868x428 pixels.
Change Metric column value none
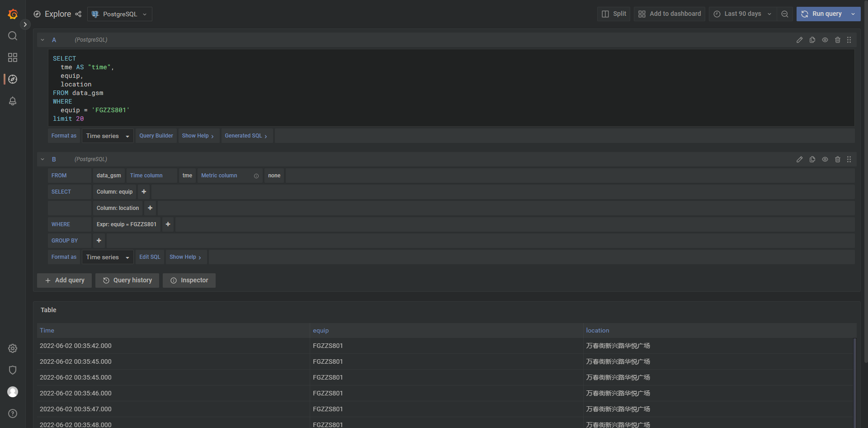[x=274, y=176]
